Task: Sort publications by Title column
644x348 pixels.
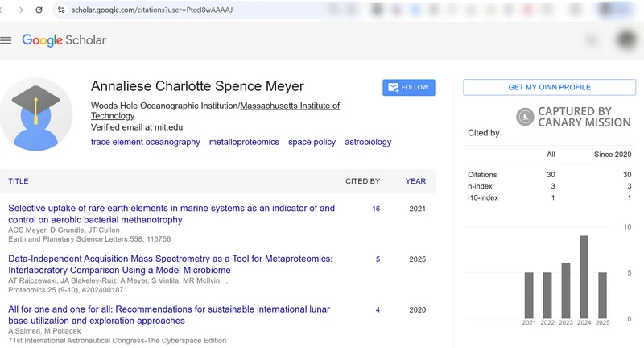Action: 19,181
